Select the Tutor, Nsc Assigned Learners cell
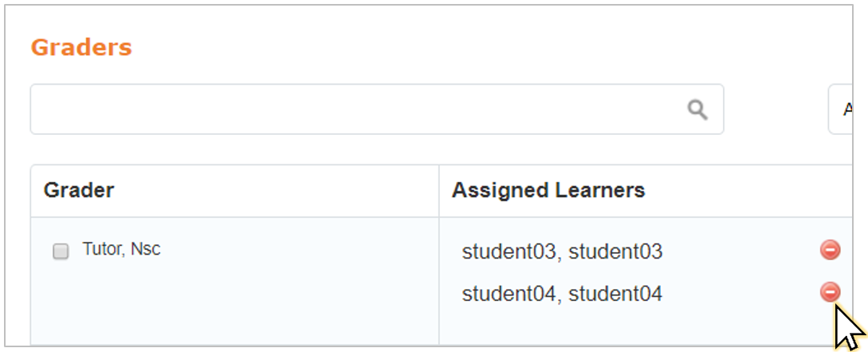The width and height of the screenshot is (868, 352). (646, 282)
